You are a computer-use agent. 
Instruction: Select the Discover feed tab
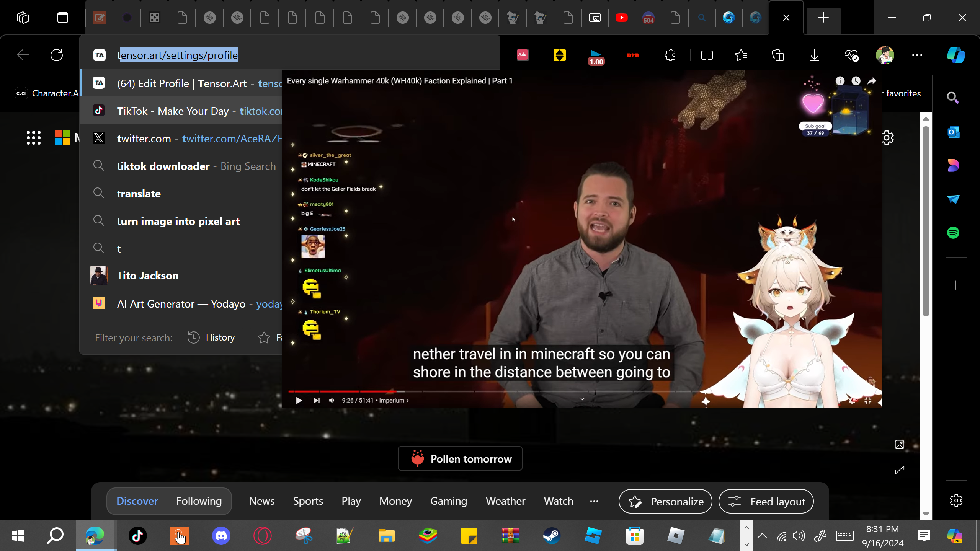pos(137,501)
